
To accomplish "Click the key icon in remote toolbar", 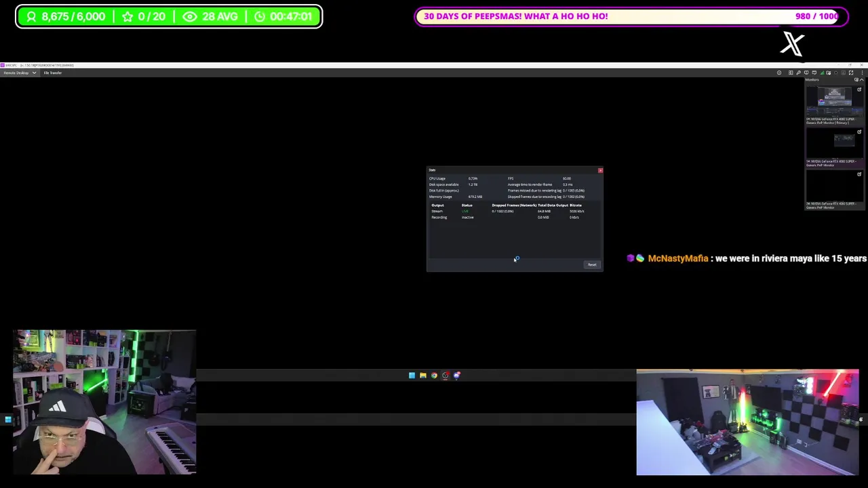I will click(x=798, y=73).
